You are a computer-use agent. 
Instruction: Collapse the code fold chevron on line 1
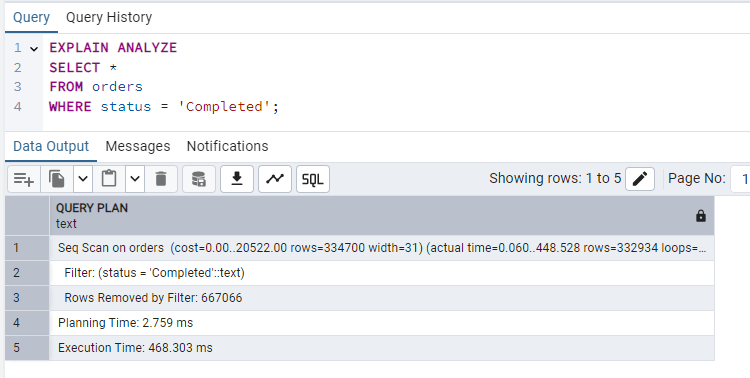click(x=34, y=49)
